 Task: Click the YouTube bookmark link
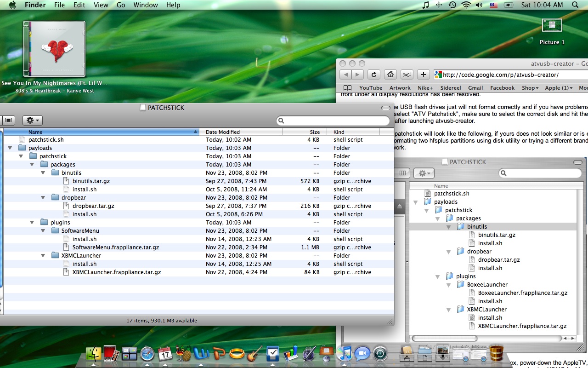(x=371, y=88)
